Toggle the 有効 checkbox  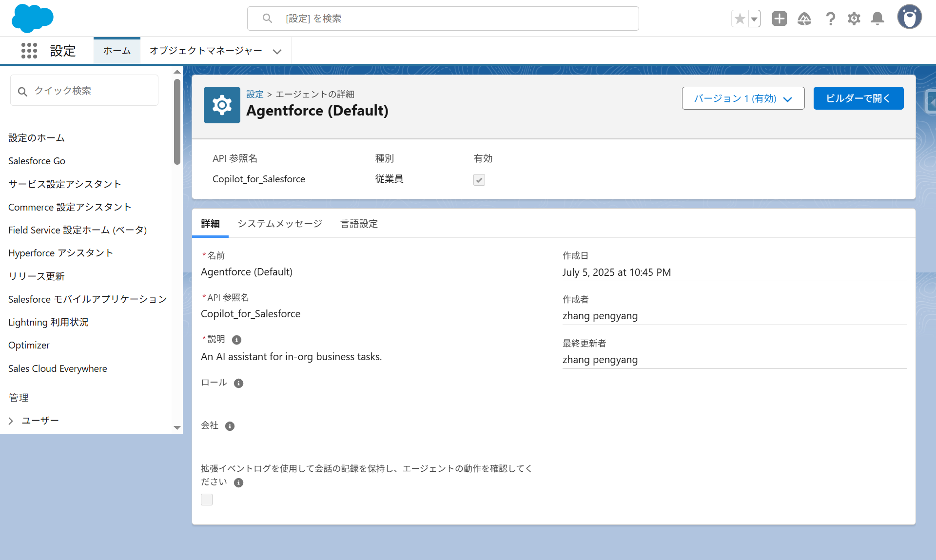[x=479, y=180]
